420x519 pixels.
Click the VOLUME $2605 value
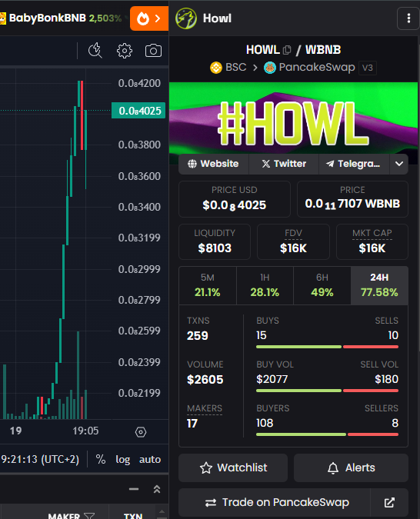[x=205, y=379]
